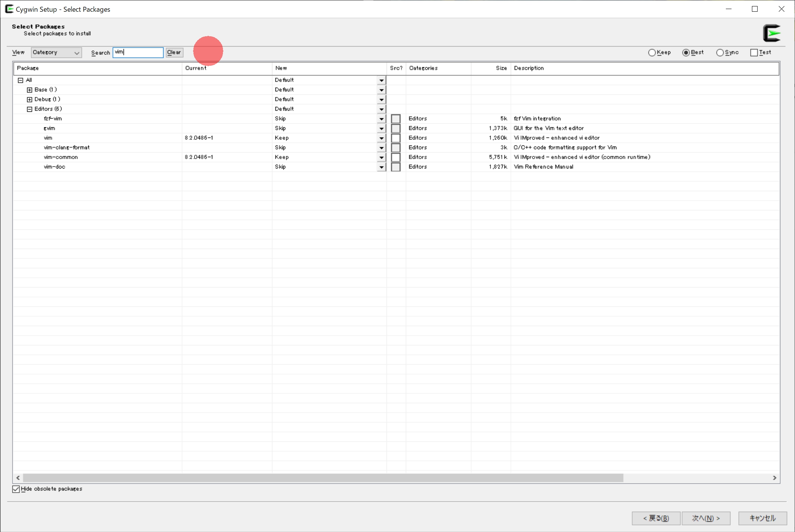The height and width of the screenshot is (532, 795).
Task: Open the Keep dropdown for vim-common
Action: click(x=382, y=157)
